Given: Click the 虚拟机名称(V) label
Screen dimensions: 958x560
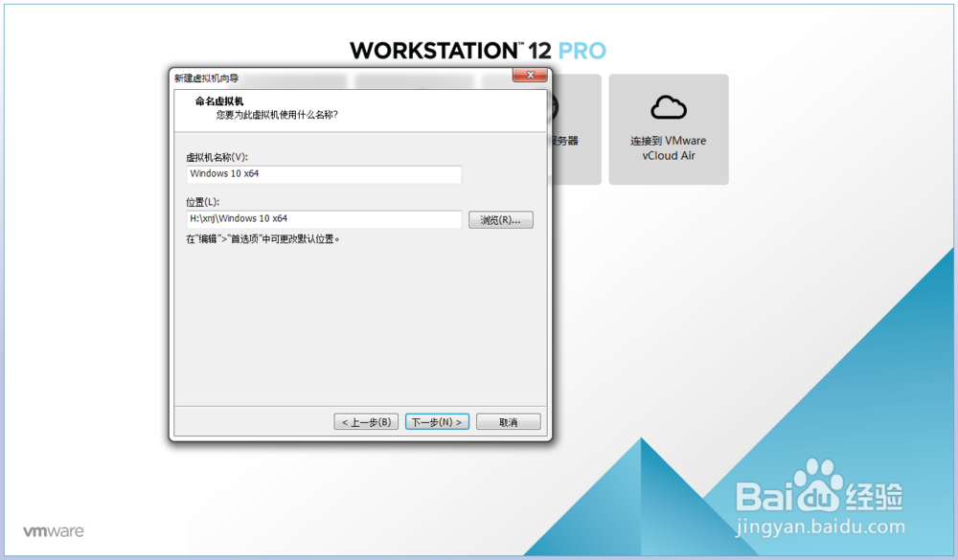Looking at the screenshot, I should 217,157.
